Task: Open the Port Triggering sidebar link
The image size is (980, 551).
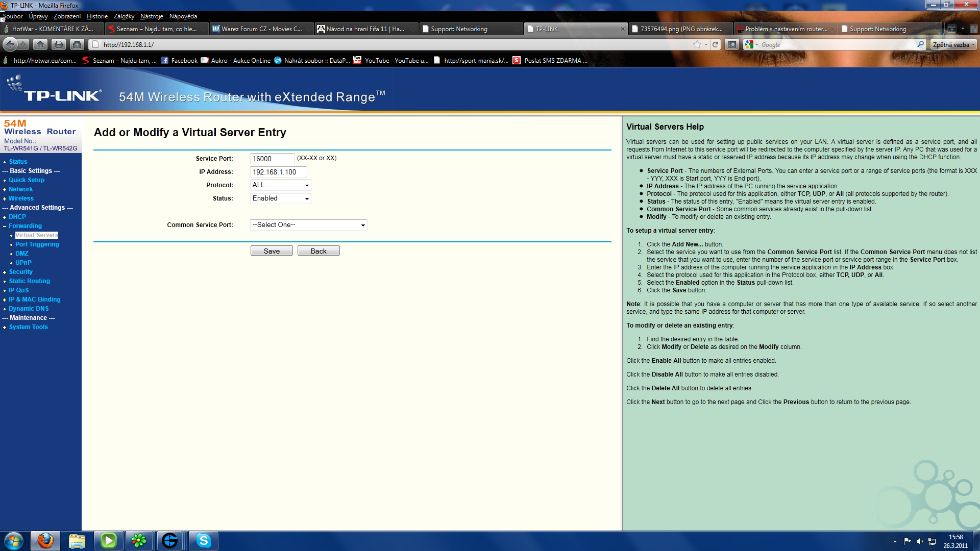Action: coord(37,244)
